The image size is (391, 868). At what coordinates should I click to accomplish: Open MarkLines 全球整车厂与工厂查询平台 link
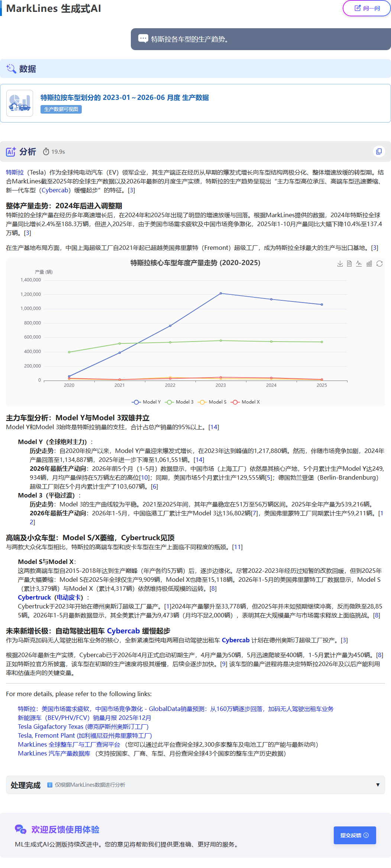[x=69, y=744]
